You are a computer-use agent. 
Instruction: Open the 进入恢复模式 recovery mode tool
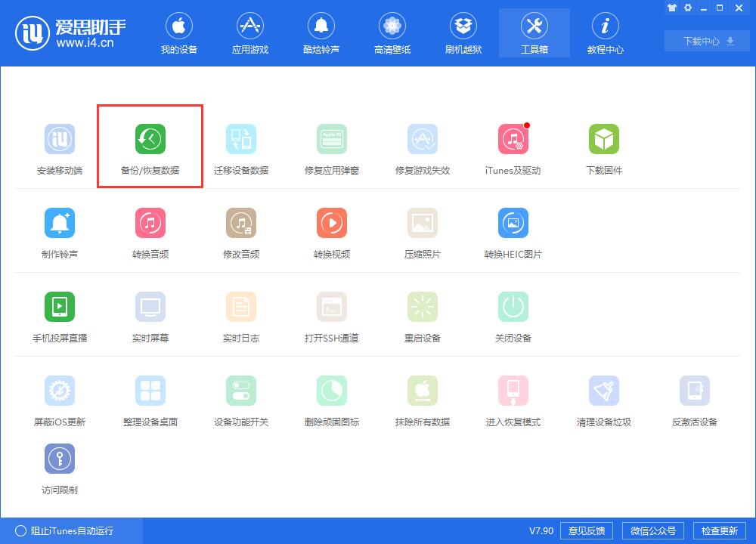click(513, 398)
